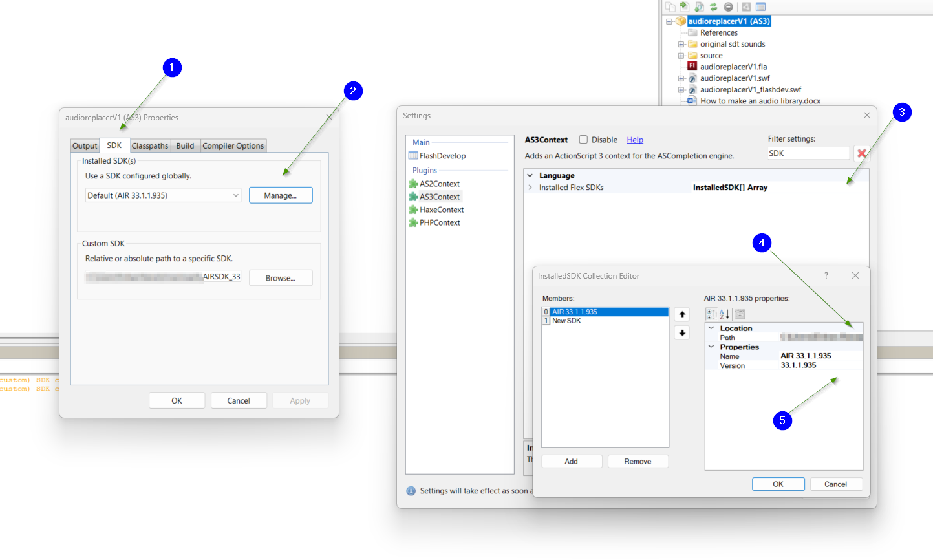Toggle the Disable checkbox for AS3Context
The height and width of the screenshot is (560, 933).
point(583,140)
